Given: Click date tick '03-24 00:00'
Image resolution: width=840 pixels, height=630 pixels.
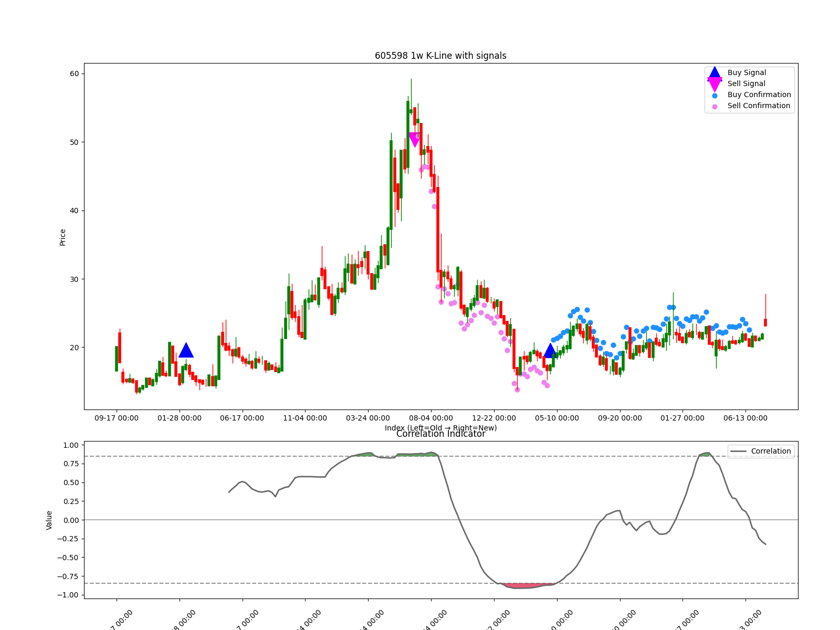Looking at the screenshot, I should point(368,418).
